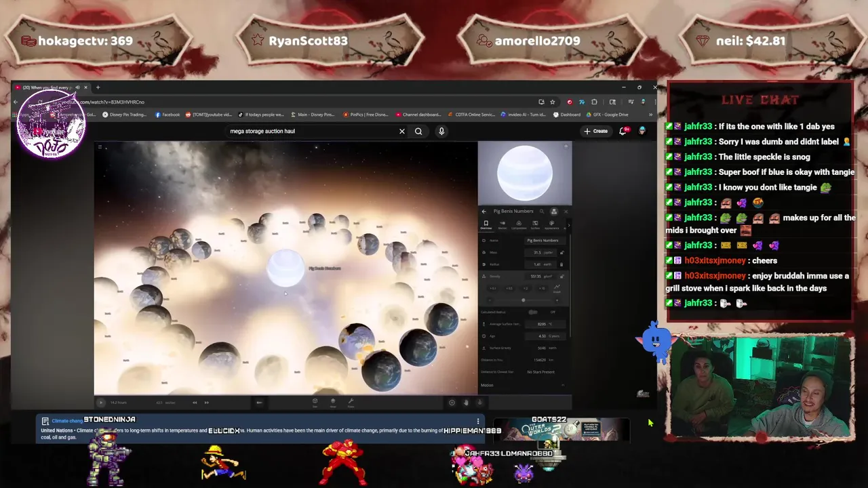Open the CDTFA Online Services bookmark
Viewport: 868px width, 488px height.
coord(471,115)
